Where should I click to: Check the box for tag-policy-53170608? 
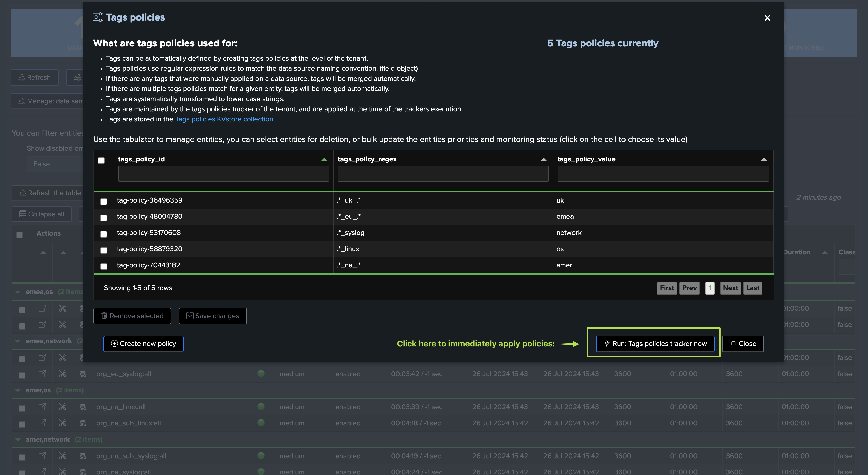[104, 234]
